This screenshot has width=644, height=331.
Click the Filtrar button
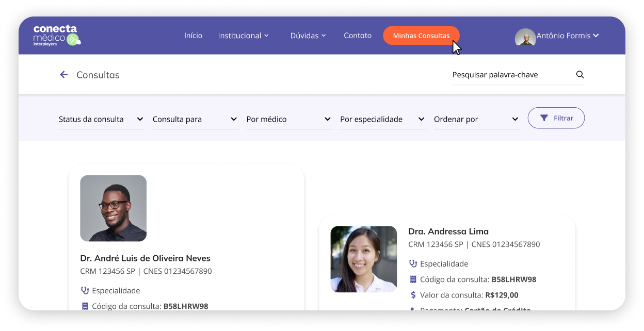click(x=556, y=118)
